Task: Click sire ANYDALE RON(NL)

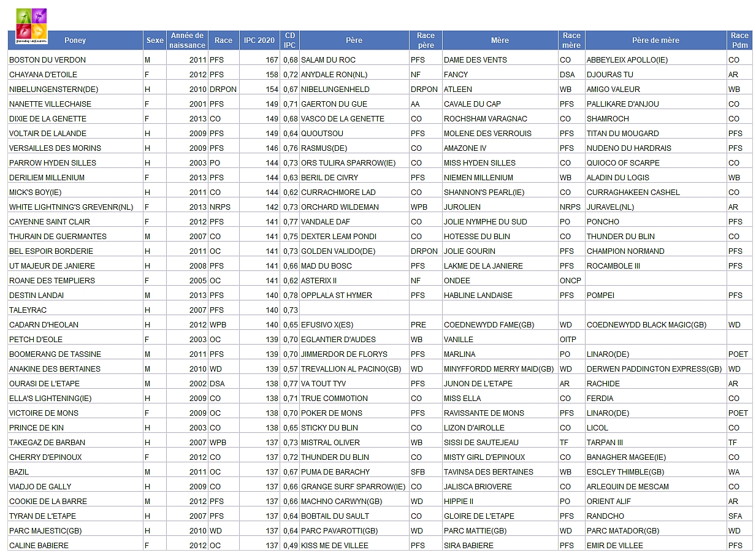Action: point(334,75)
